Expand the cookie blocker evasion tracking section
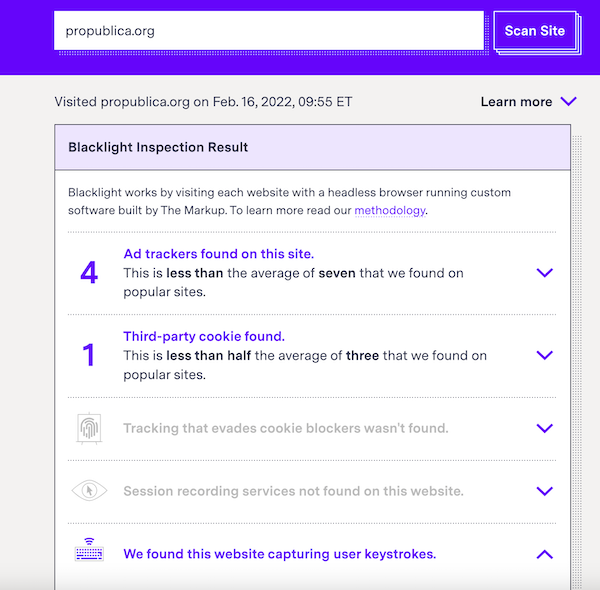The height and width of the screenshot is (590, 600). point(545,428)
